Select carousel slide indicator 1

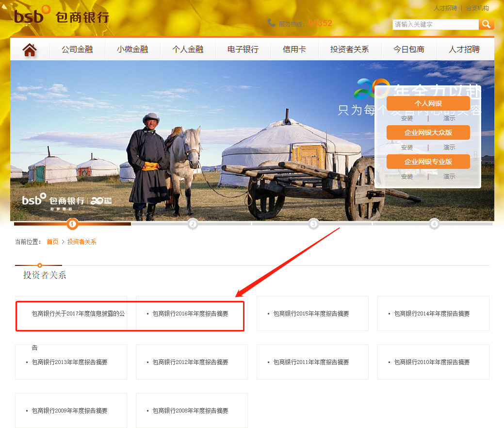72,224
